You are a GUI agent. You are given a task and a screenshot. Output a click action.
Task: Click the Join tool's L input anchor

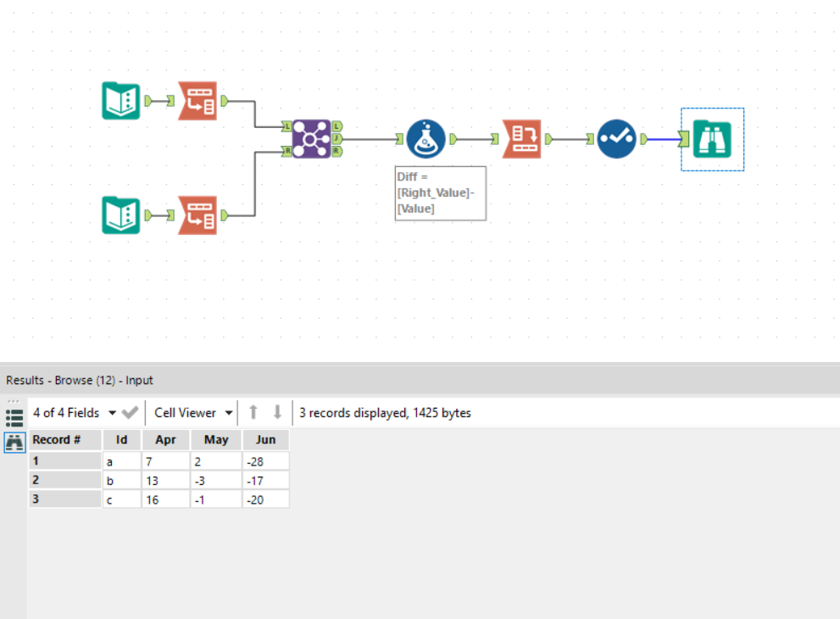(286, 126)
